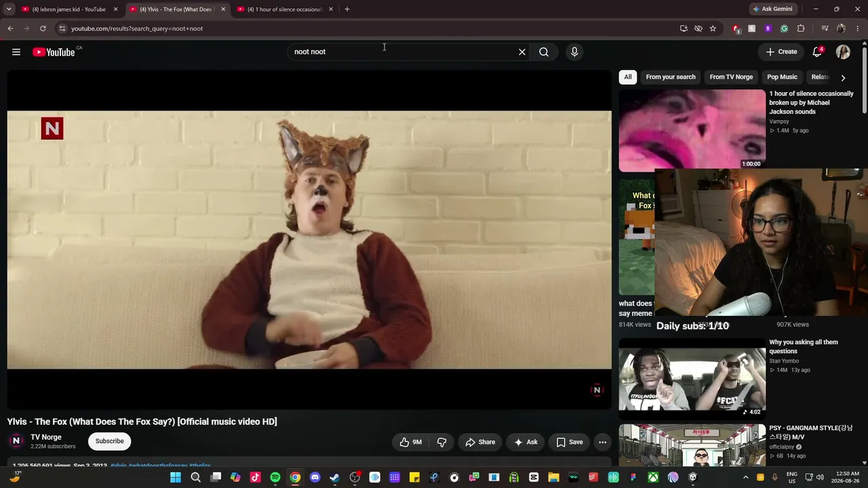The image size is (868, 488).
Task: Open the YouTube account avatar menu
Action: 843,52
